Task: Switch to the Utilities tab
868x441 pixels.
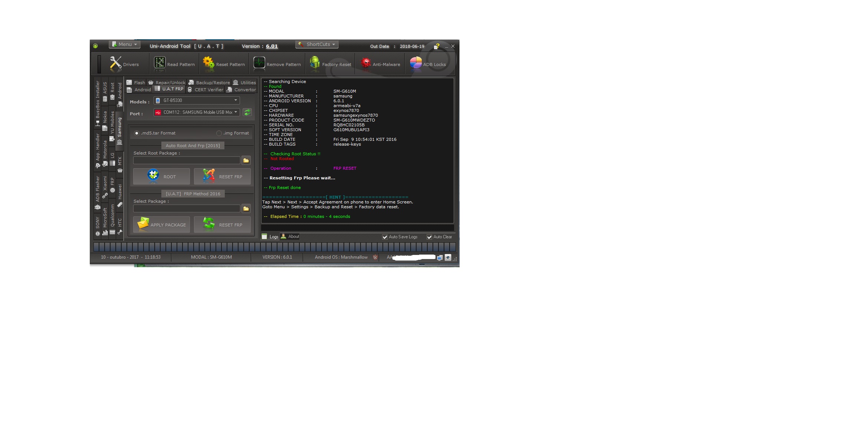Action: click(244, 82)
